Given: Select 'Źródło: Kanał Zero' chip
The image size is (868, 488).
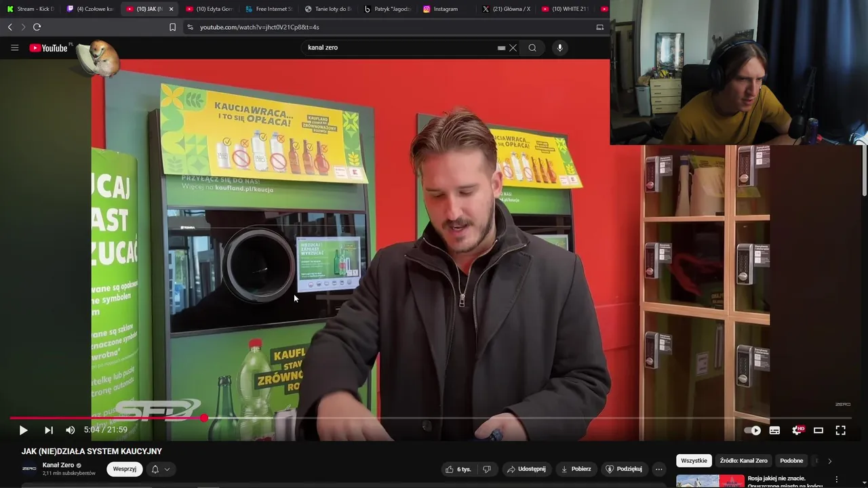Looking at the screenshot, I should click(x=743, y=461).
